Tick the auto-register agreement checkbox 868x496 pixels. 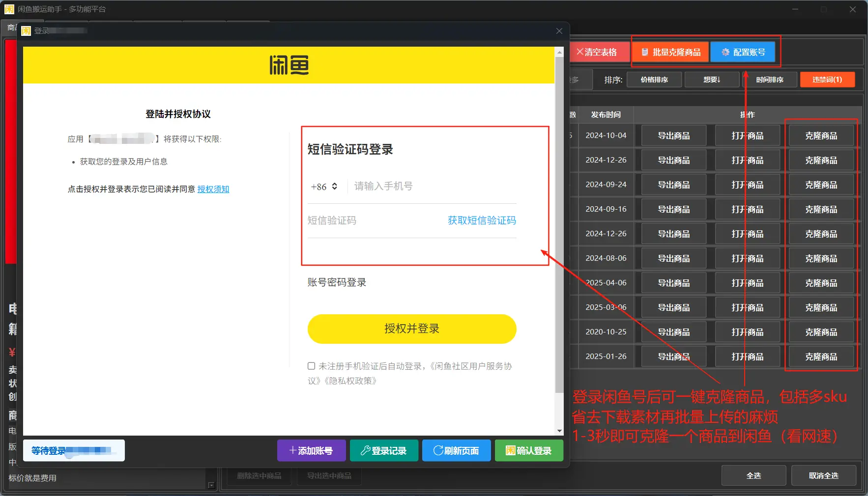311,366
